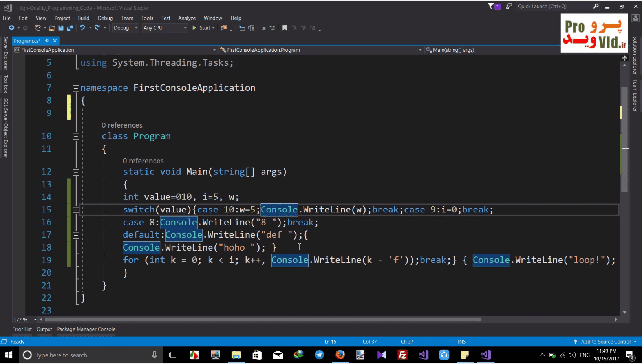Click the Navigate Backward arrow icon

point(11,28)
